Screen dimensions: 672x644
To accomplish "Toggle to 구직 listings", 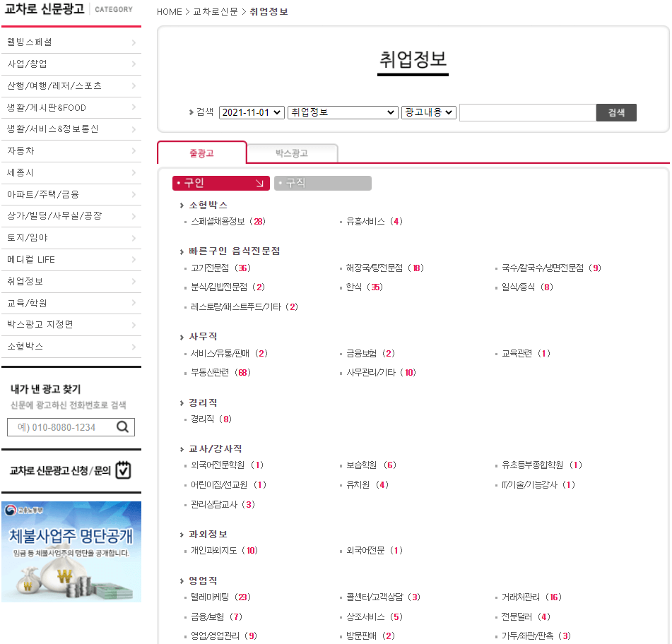I will click(x=323, y=183).
